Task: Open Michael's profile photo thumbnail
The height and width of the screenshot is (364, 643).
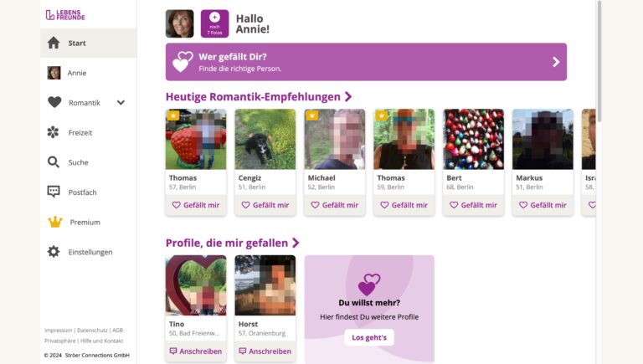Action: point(334,139)
